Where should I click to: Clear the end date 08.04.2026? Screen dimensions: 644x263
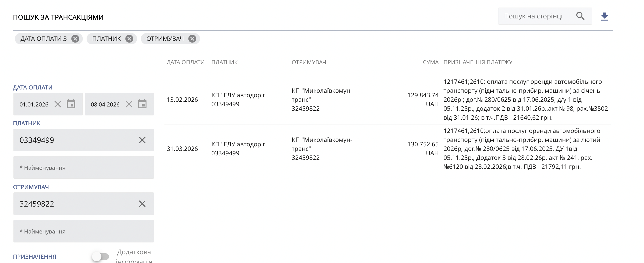click(129, 104)
